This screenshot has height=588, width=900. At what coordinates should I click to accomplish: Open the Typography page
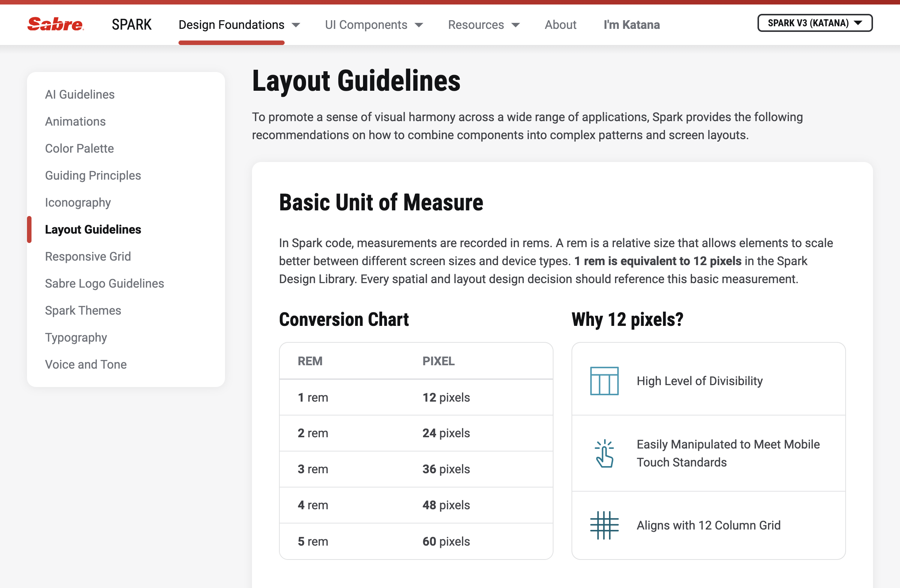tap(76, 337)
